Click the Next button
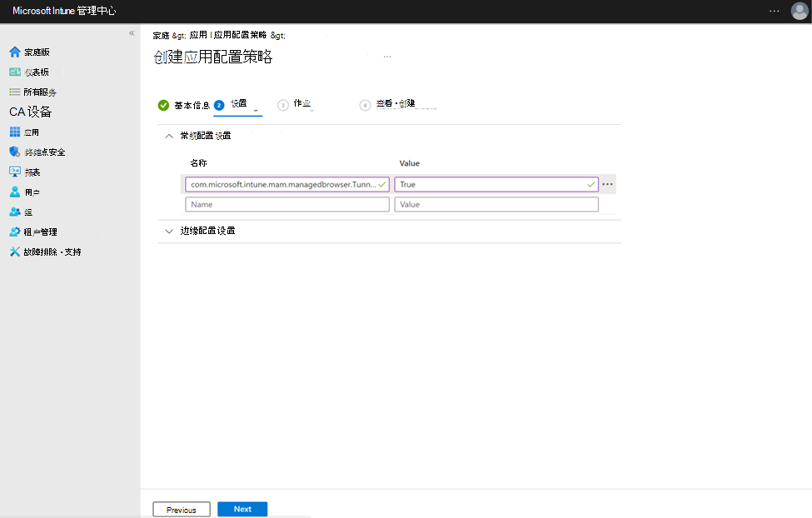Viewport: 812px width, 518px height. (x=242, y=509)
